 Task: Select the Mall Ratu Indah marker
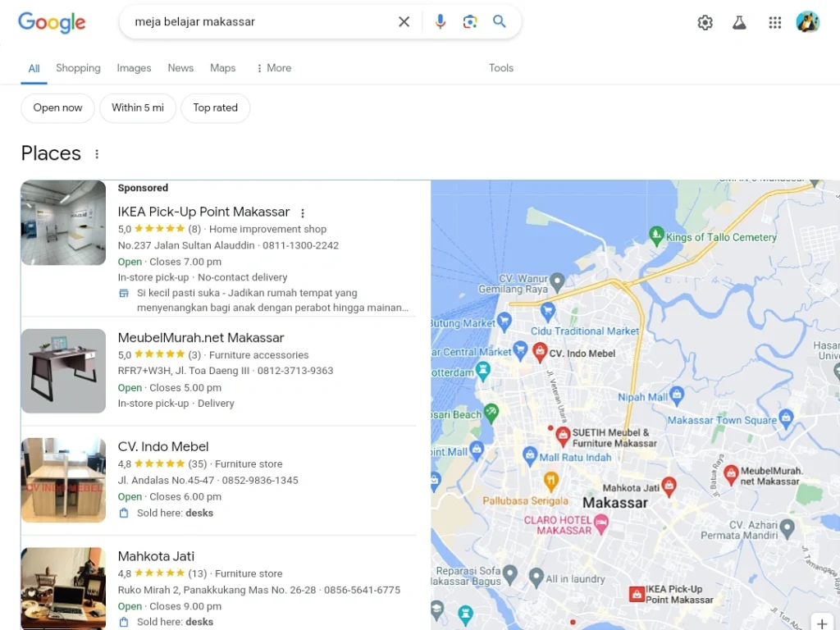tap(530, 456)
